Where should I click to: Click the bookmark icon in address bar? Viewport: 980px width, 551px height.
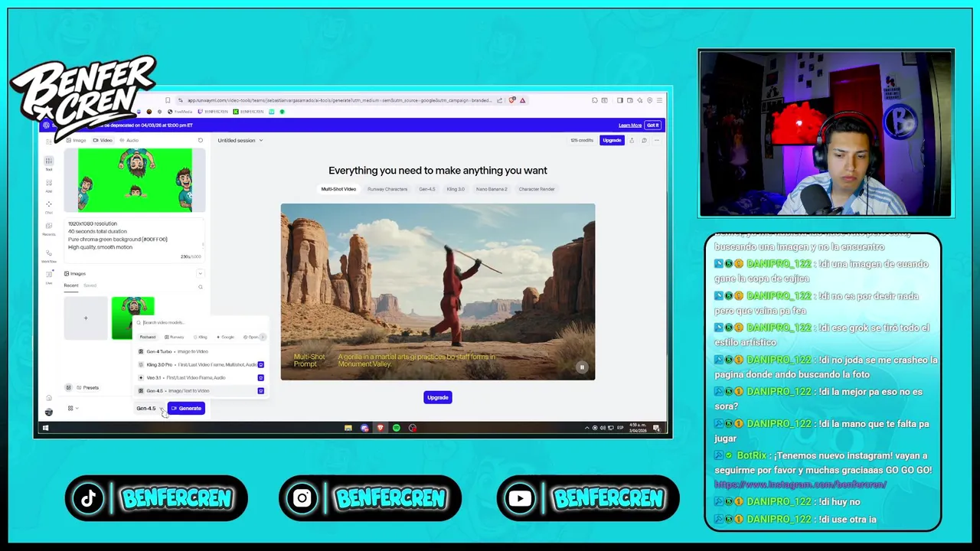tap(168, 100)
